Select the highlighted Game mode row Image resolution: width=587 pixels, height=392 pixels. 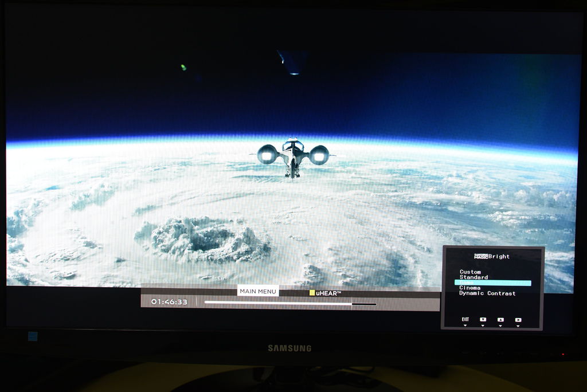(x=492, y=283)
